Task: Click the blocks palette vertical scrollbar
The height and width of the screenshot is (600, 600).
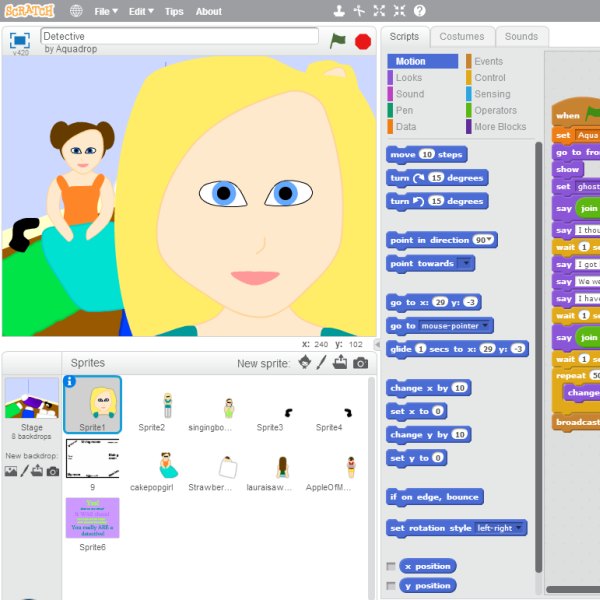Action: point(538,357)
